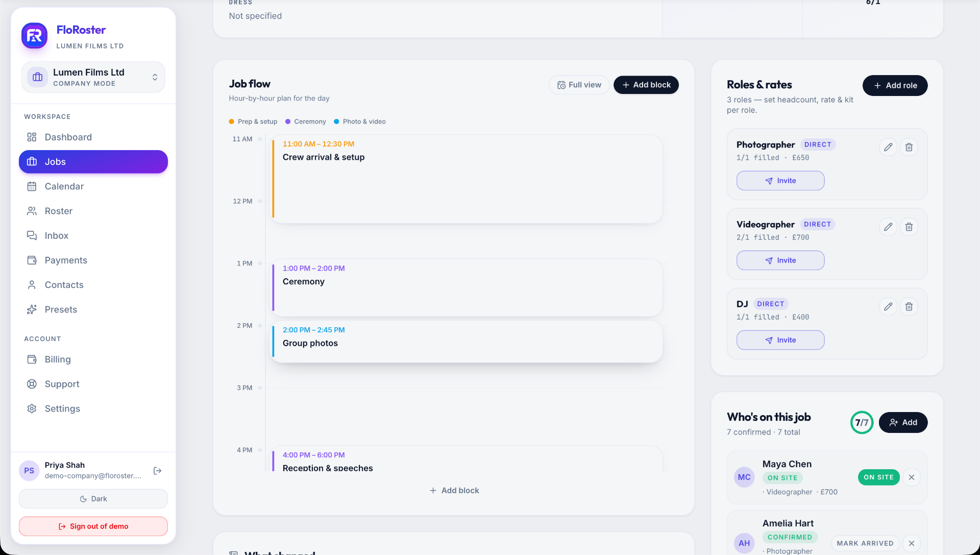The width and height of the screenshot is (980, 555).
Task: Navigate to Roster
Action: coord(93,211)
